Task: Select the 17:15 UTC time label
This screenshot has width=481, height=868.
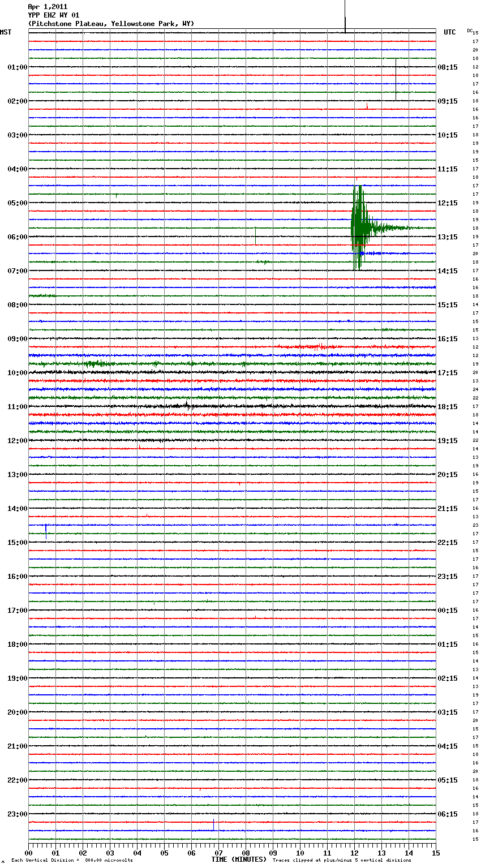Action: point(448,373)
